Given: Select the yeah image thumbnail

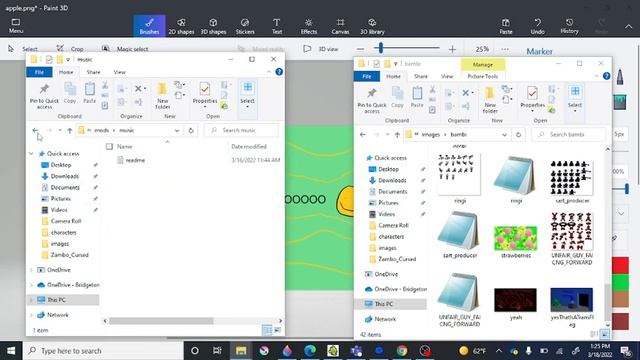Looking at the screenshot, I should (516, 300).
